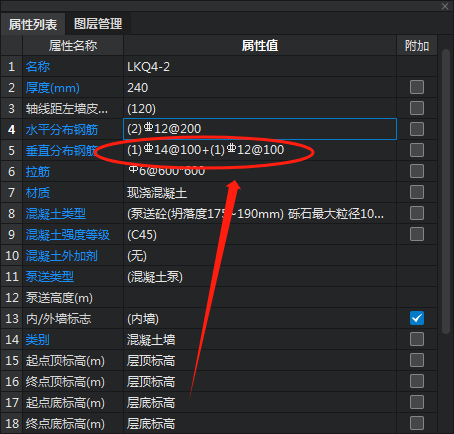Screen dimensions: 454x434
Task: Check the 附加 box for 材质
Action: [417, 192]
